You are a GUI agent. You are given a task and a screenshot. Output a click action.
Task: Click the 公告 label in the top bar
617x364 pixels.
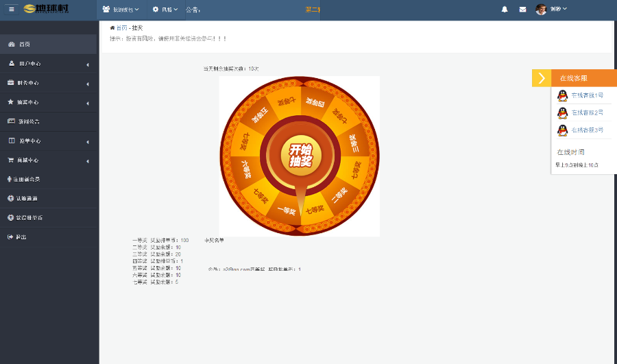click(x=193, y=10)
